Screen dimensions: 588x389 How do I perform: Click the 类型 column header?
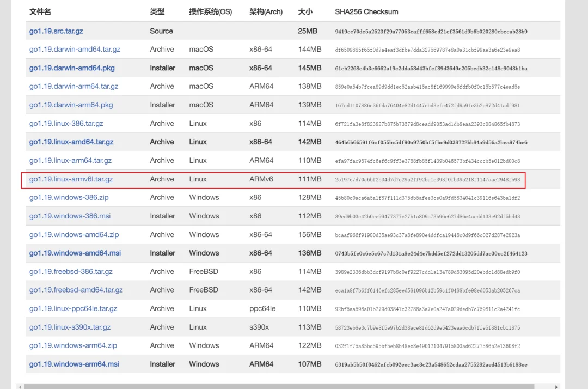pyautogui.click(x=157, y=12)
